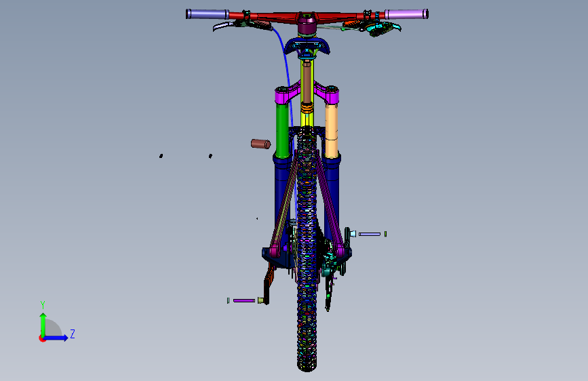This screenshot has width=588, height=381.
Task: Select the lavender-blue handlebar grip
Action: tap(208, 14)
